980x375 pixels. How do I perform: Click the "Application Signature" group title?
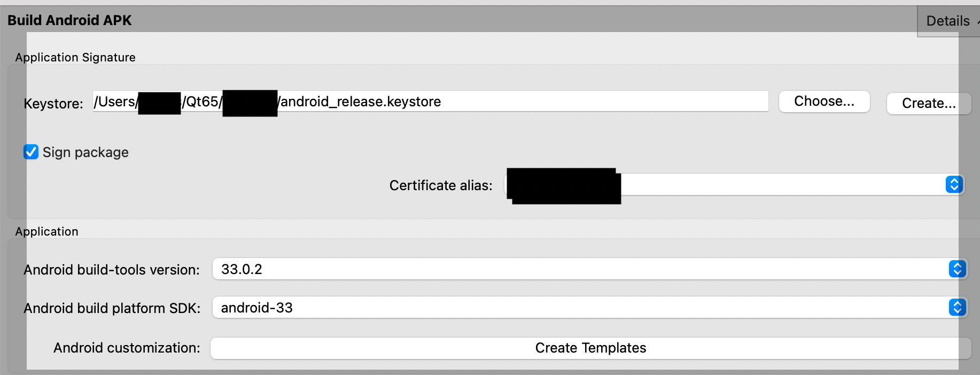click(75, 58)
